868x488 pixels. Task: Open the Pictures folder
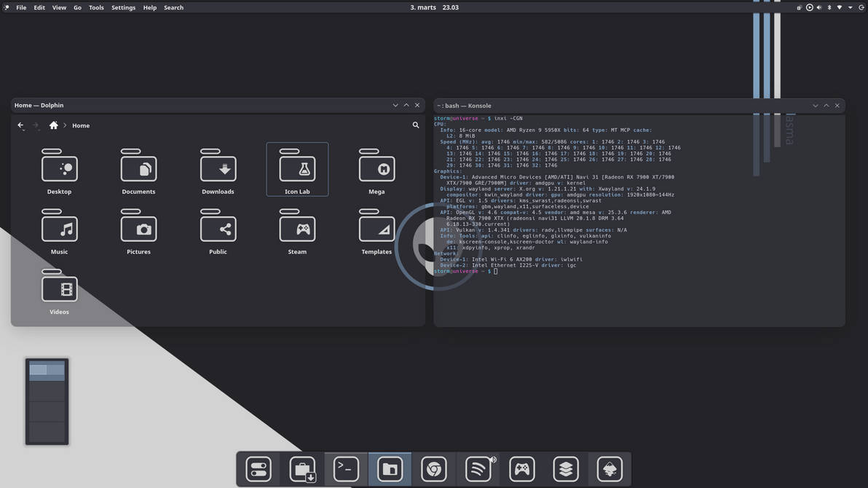point(138,230)
